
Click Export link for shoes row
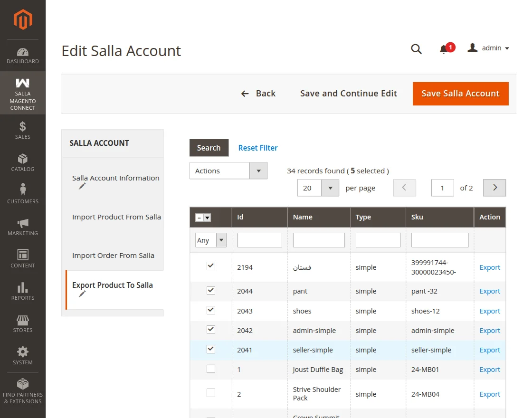[x=490, y=311]
